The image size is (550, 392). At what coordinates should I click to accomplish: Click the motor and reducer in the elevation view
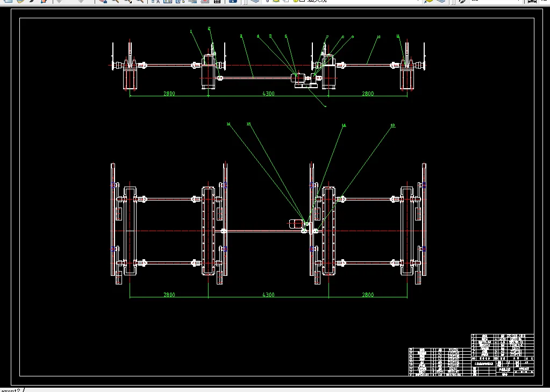[x=304, y=80]
